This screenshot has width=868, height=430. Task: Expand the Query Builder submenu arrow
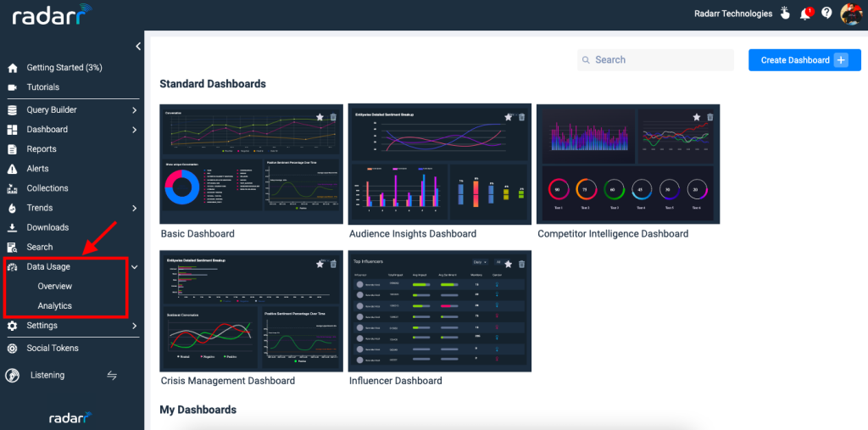pyautogui.click(x=135, y=110)
